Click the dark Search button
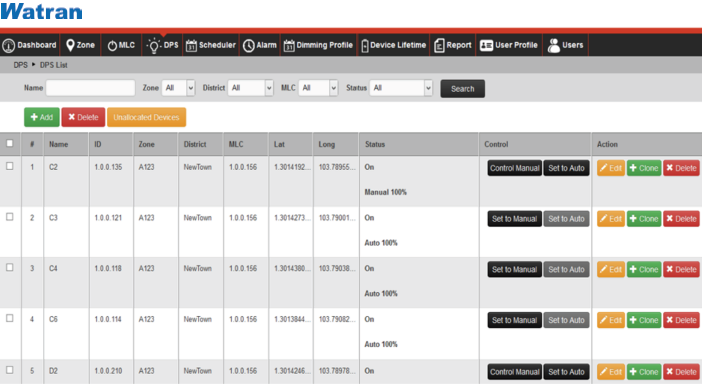 [x=462, y=89]
